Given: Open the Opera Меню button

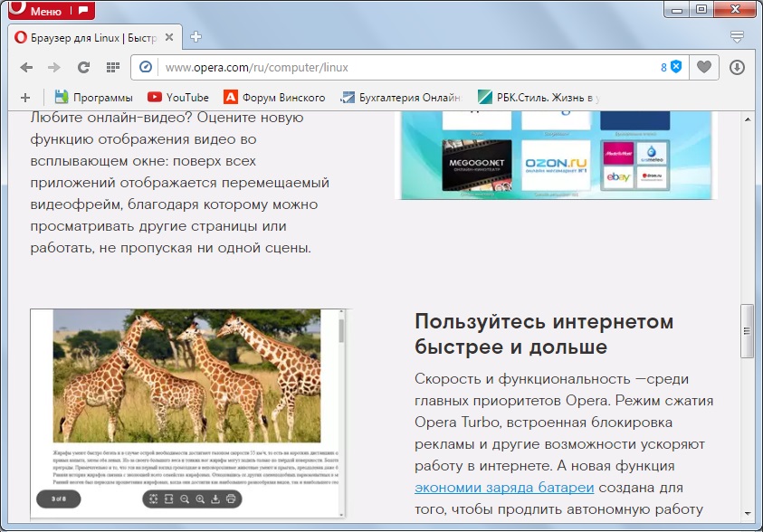Looking at the screenshot, I should coord(51,10).
